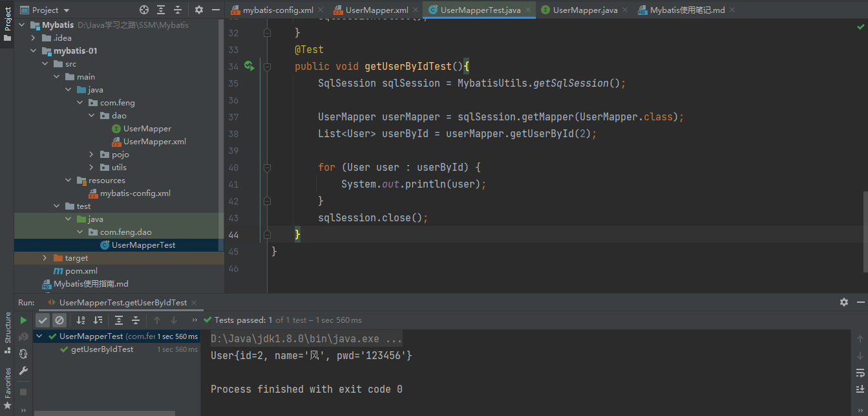The image size is (868, 416).
Task: Click Collapse All in the Project panel toolbar
Action: (x=178, y=10)
